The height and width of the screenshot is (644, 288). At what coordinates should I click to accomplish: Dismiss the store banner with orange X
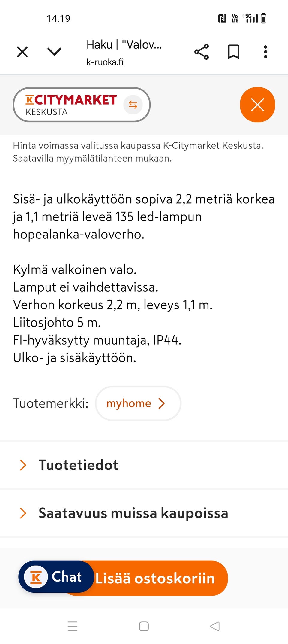[x=257, y=105]
